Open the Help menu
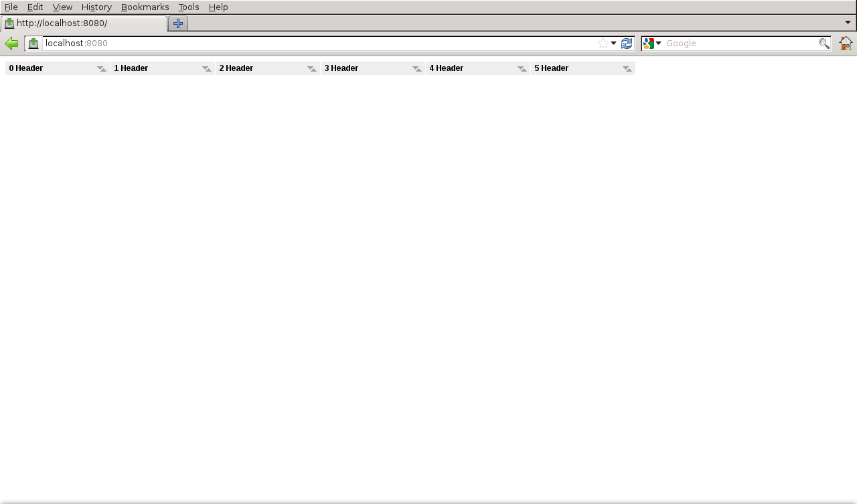This screenshot has width=857, height=504. (x=218, y=7)
